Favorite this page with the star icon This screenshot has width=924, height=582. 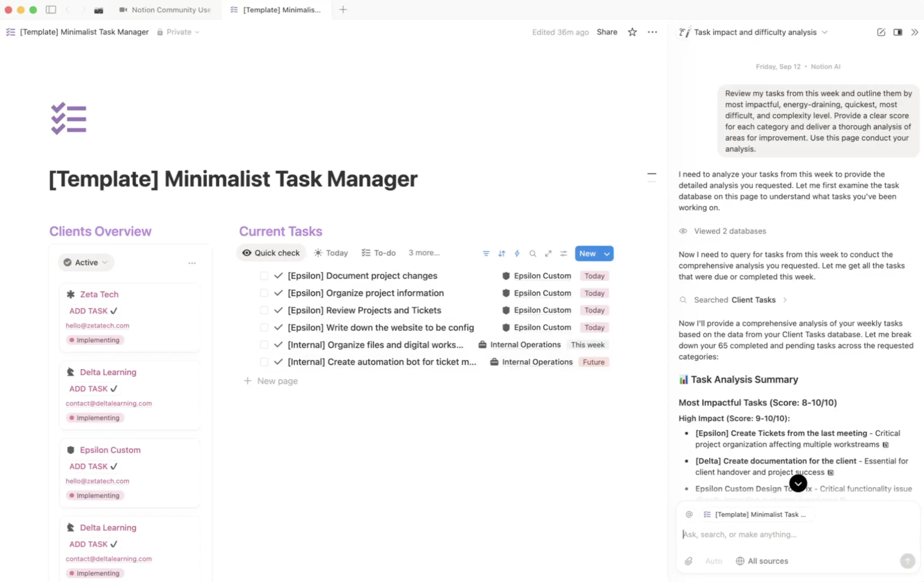[632, 32]
